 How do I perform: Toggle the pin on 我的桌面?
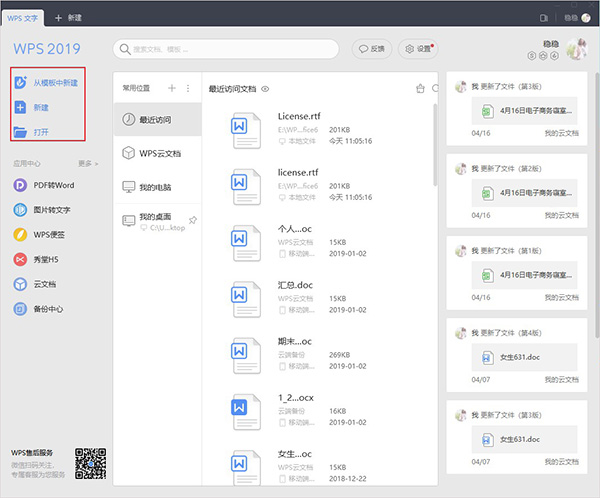coord(192,219)
